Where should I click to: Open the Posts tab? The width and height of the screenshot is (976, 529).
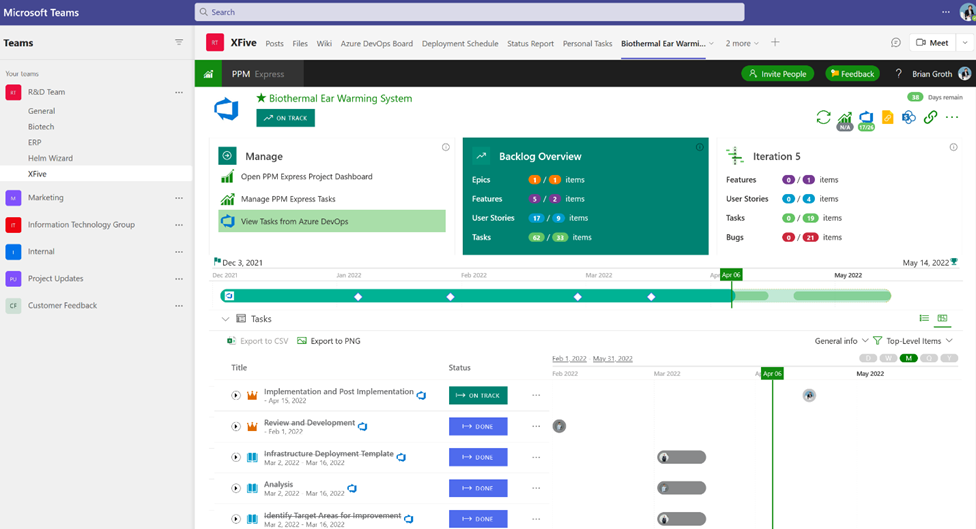tap(274, 44)
